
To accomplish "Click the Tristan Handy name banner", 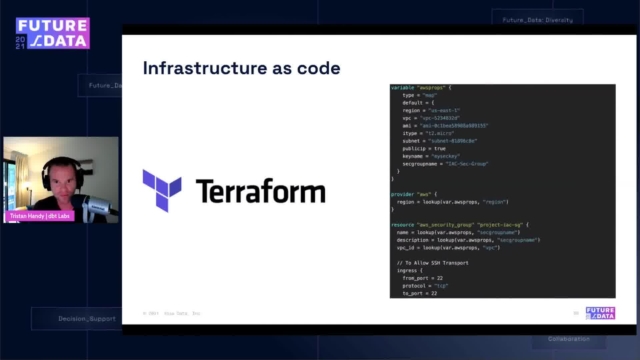I will coord(40,216).
